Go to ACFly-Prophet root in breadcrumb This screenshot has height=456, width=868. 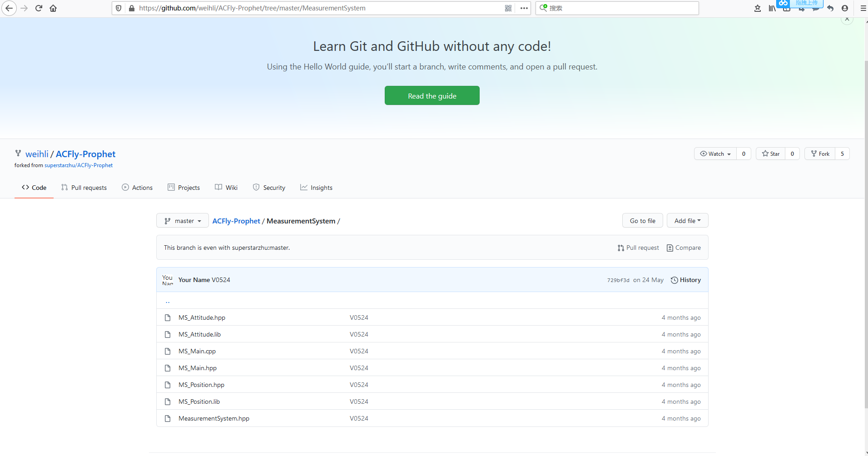(x=236, y=221)
